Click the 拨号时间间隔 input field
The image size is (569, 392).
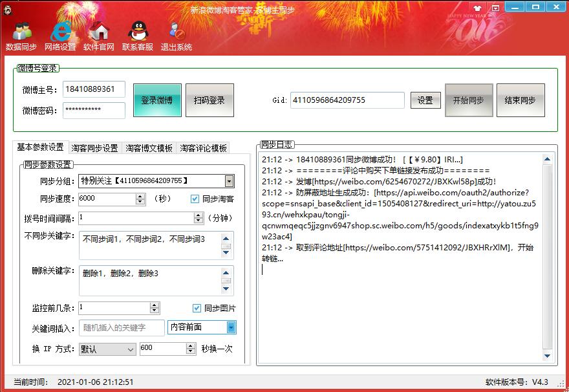tap(136, 218)
